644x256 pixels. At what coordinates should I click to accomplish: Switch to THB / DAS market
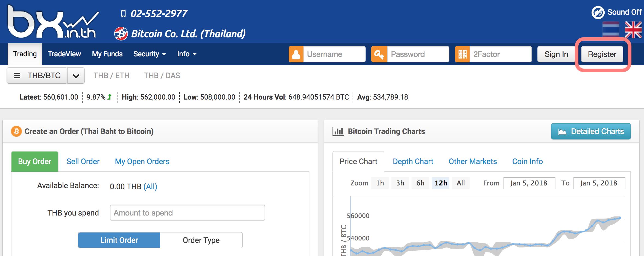pos(162,75)
